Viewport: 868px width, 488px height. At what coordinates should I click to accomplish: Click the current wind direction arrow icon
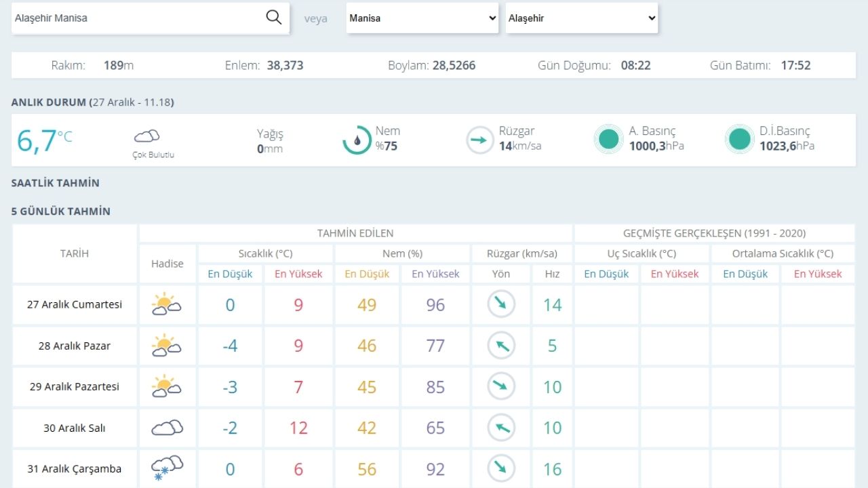click(x=480, y=140)
